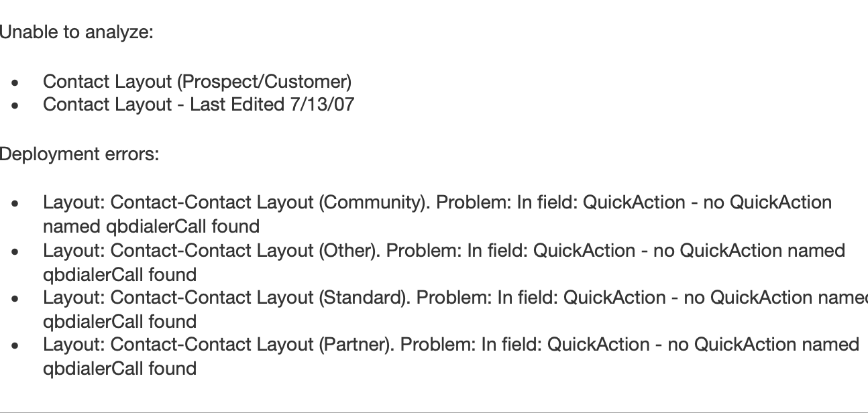Click the bullet before the Community layout error
This screenshot has width=868, height=413.
pos(15,204)
